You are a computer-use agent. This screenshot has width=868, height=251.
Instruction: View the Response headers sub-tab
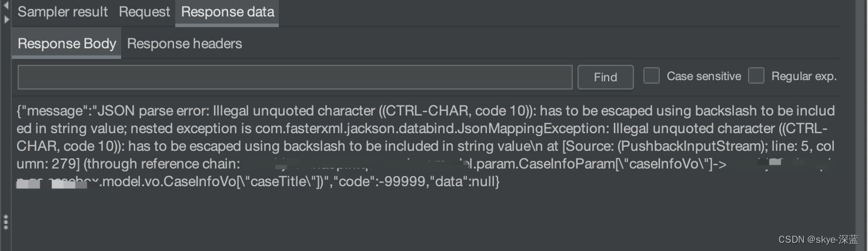184,44
